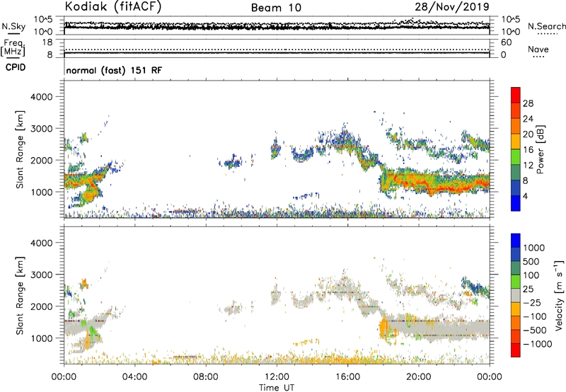Viewport: 566px width, 392px height.
Task: Click the red top segment of Power colorbar
Action: [516, 96]
